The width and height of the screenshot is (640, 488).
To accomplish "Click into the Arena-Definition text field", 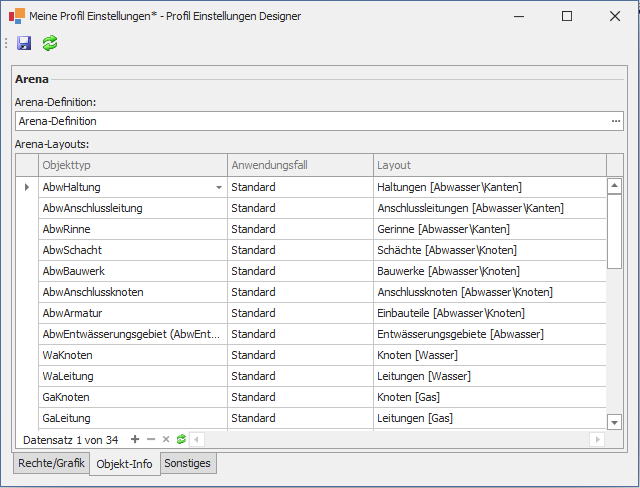I will pyautogui.click(x=310, y=121).
